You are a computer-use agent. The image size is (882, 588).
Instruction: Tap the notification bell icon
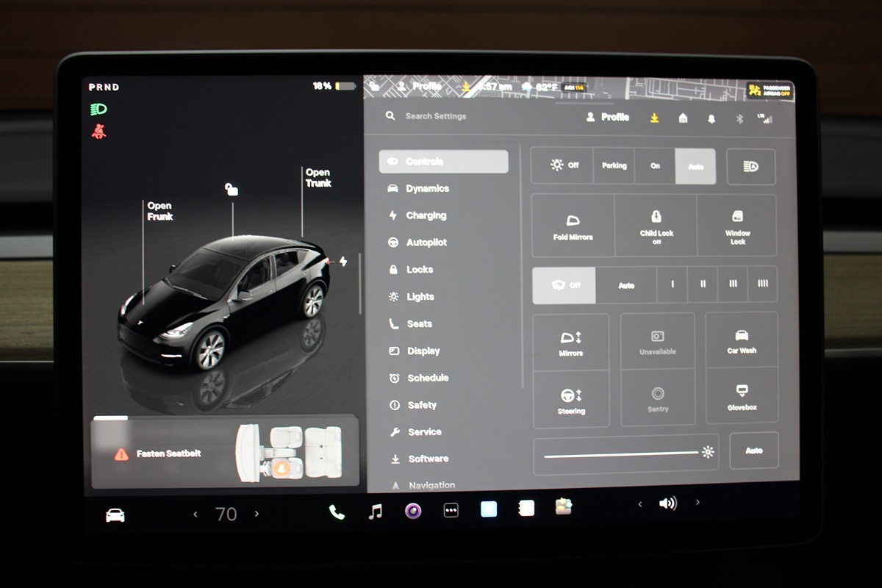711,118
